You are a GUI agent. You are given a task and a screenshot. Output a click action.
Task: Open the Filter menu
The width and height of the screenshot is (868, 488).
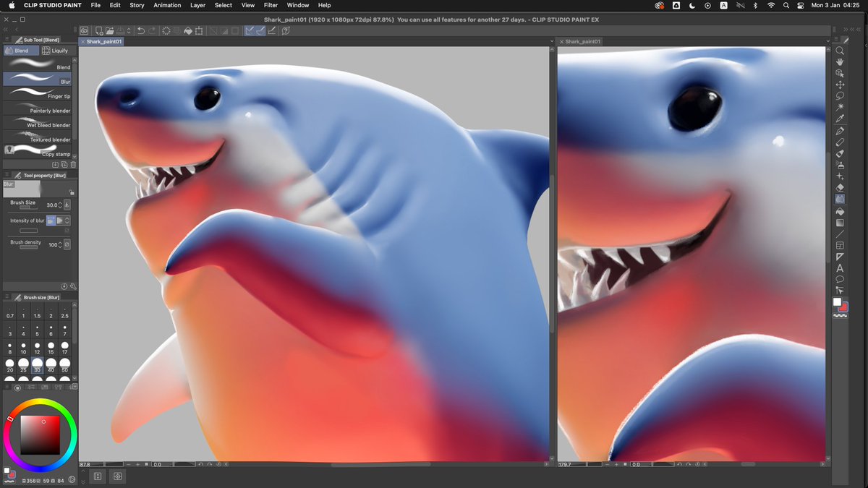pyautogui.click(x=271, y=5)
